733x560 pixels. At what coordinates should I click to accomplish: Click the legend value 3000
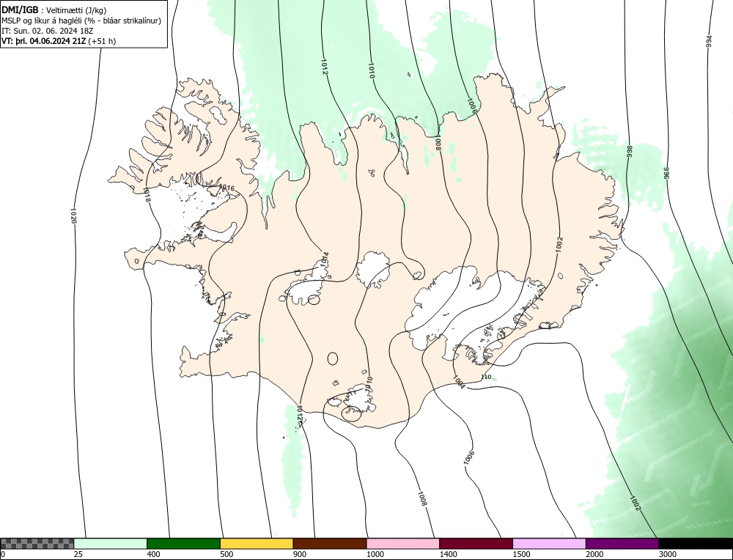point(668,554)
